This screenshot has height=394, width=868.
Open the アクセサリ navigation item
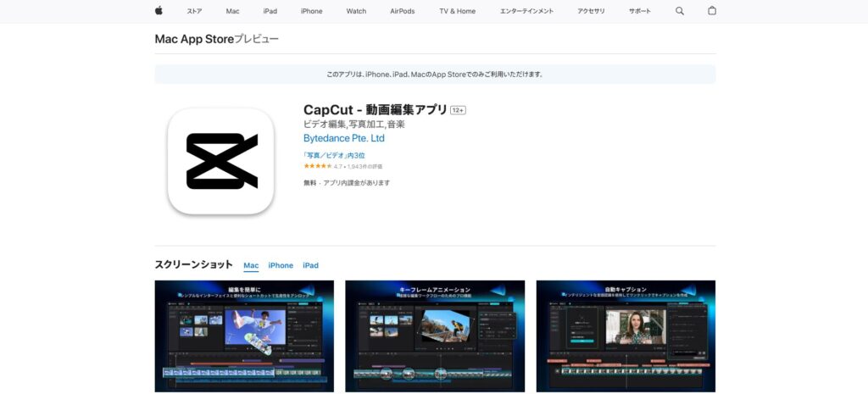point(591,11)
